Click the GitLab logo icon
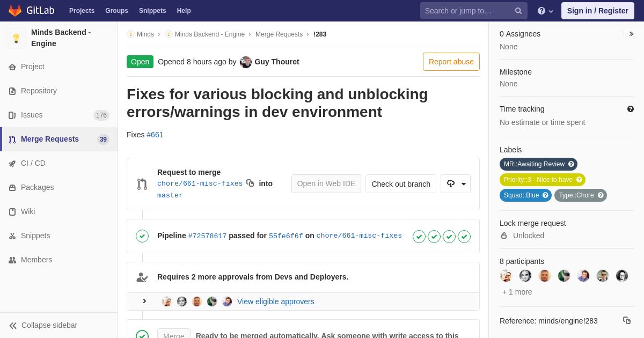Screen dimensions: 644x338 pyautogui.click(x=15, y=11)
